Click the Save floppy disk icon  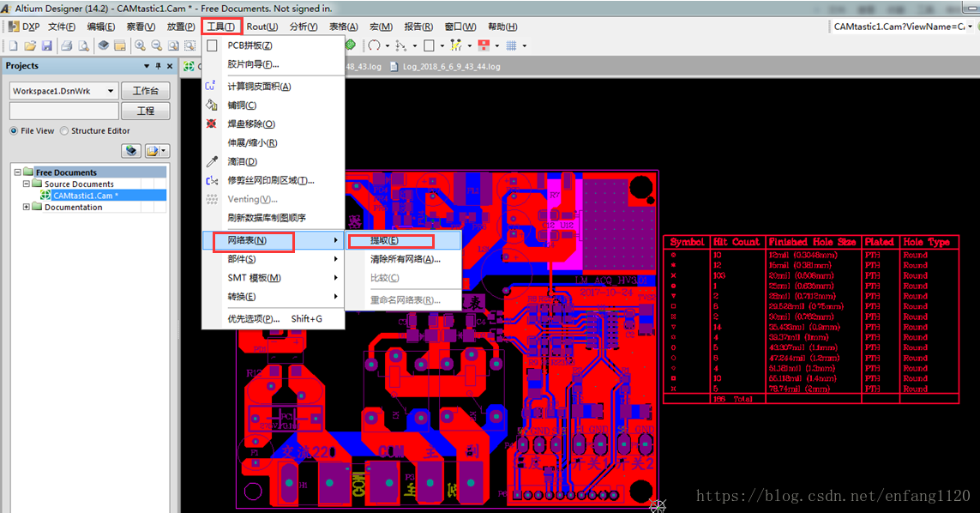47,45
